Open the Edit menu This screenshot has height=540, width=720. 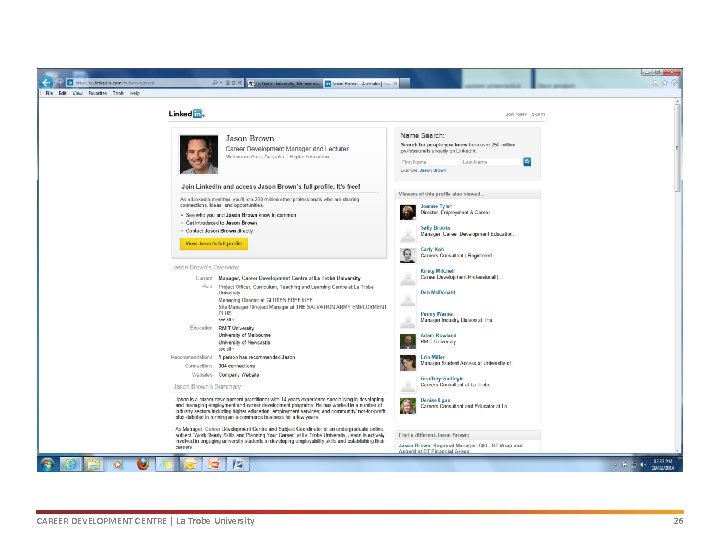point(62,93)
